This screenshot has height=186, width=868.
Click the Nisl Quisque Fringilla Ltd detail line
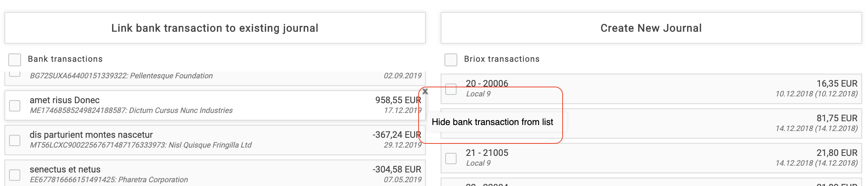(x=141, y=145)
